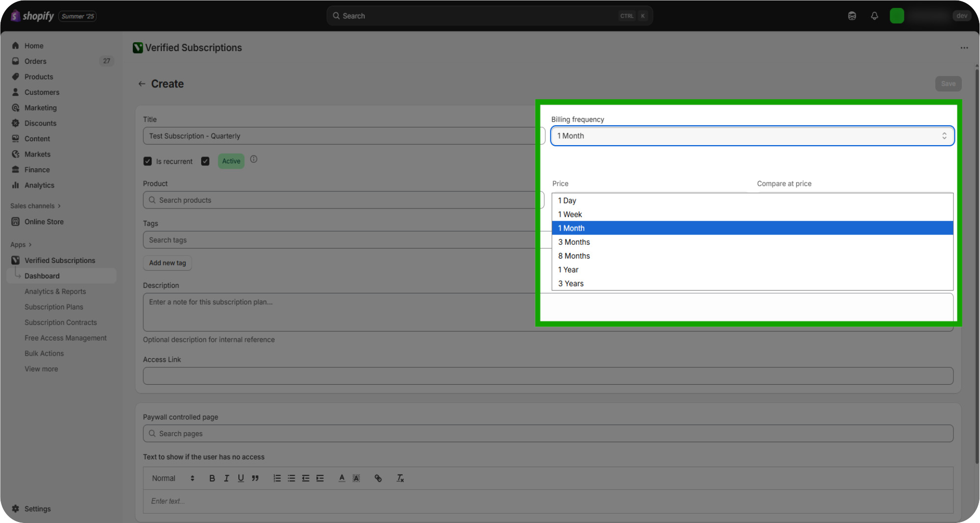This screenshot has width=980, height=523.
Task: Go to Marketing in the sidebar
Action: [41, 108]
